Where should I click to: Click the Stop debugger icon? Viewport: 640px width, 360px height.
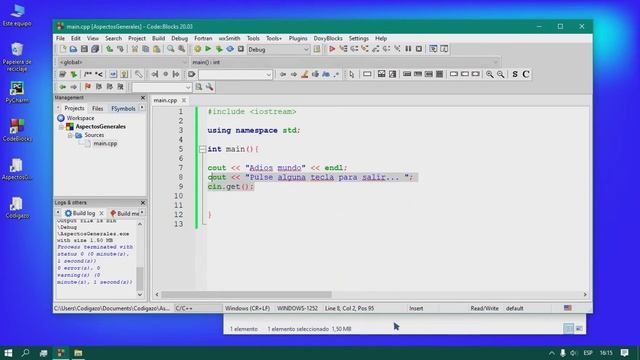click(419, 49)
